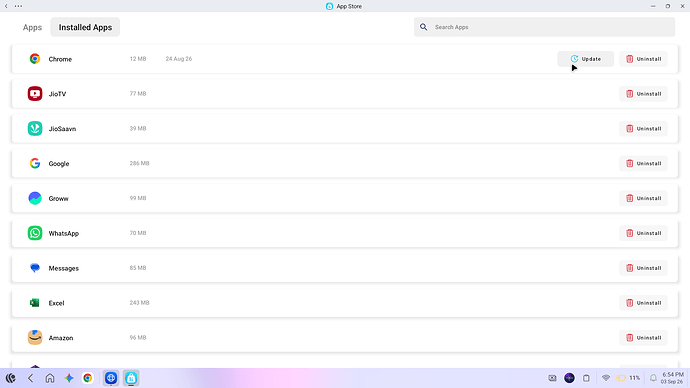This screenshot has height=388, width=690.
Task: Uninstall Groww
Action: (x=643, y=198)
